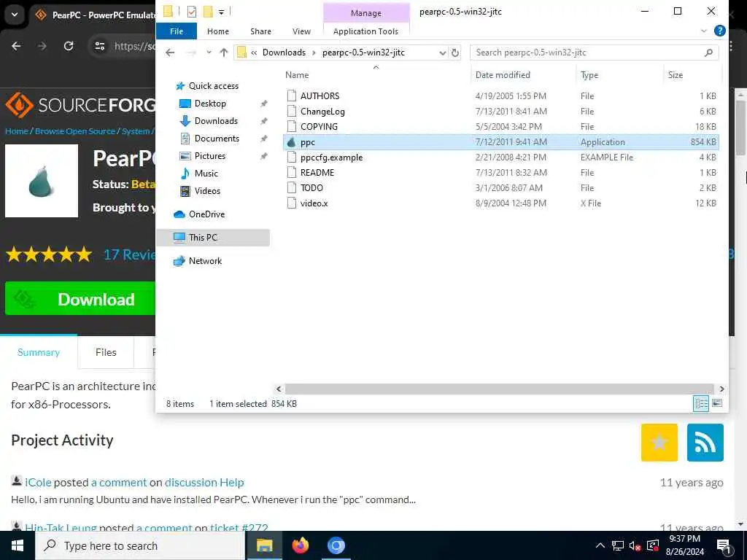The width and height of the screenshot is (747, 560).
Task: Select the COPYING file icon
Action: click(292, 127)
